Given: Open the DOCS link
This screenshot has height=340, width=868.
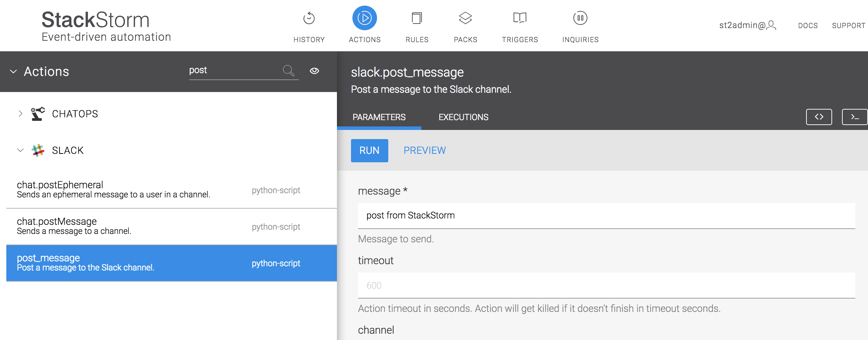Looking at the screenshot, I should (x=808, y=26).
